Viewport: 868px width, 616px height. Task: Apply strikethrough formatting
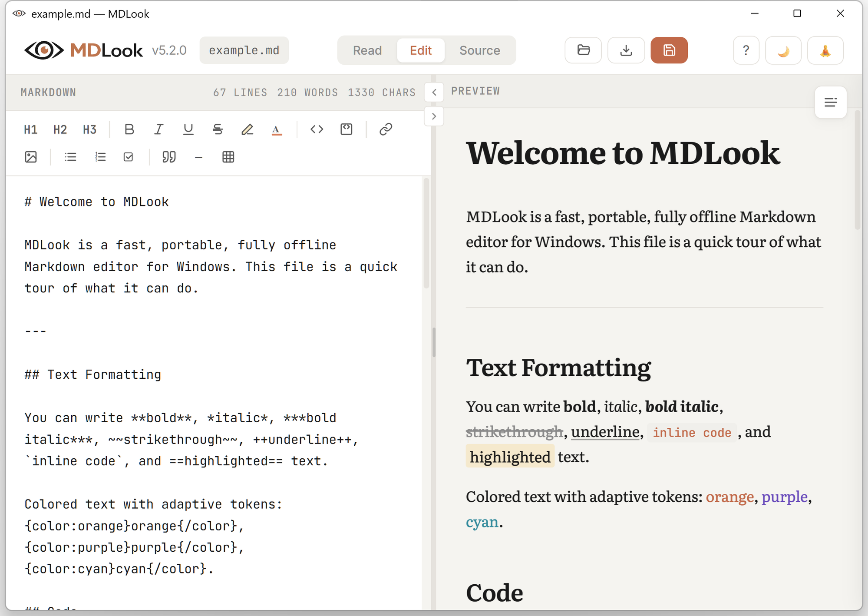[218, 129]
